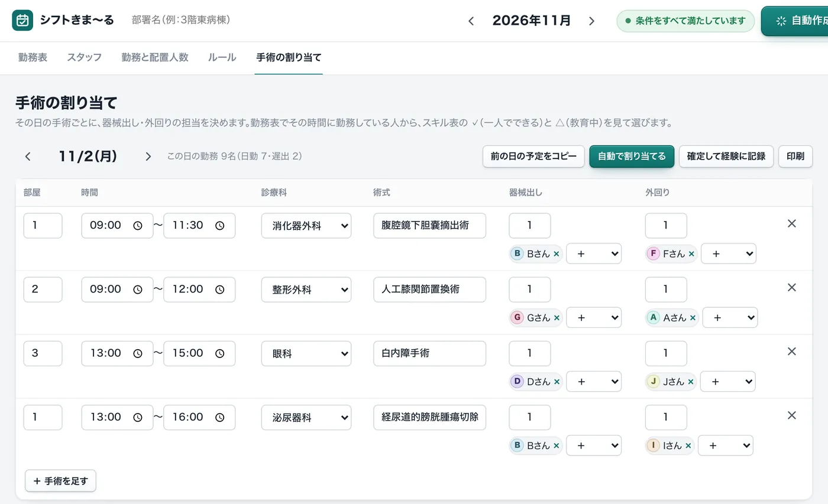Viewport: 828px width, 504px height.
Task: Click the 自動で割り当てる button
Action: (x=632, y=157)
